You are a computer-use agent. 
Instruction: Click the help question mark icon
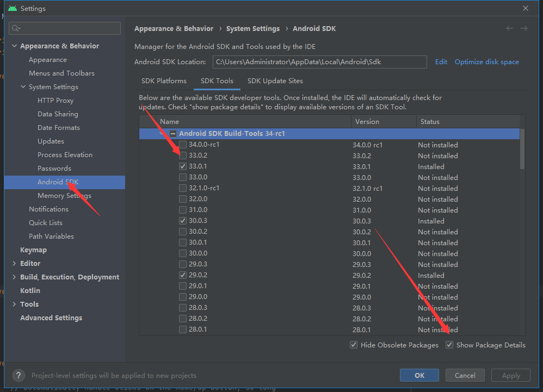(x=18, y=375)
